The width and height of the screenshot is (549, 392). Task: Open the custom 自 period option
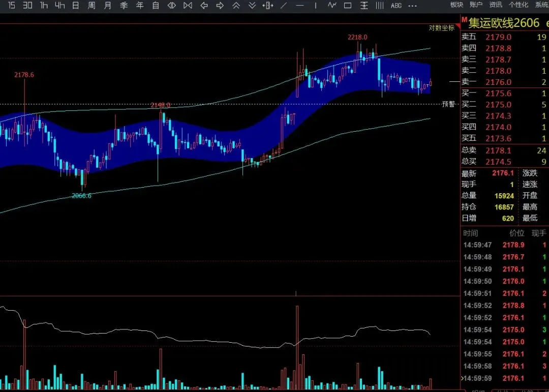point(156,6)
